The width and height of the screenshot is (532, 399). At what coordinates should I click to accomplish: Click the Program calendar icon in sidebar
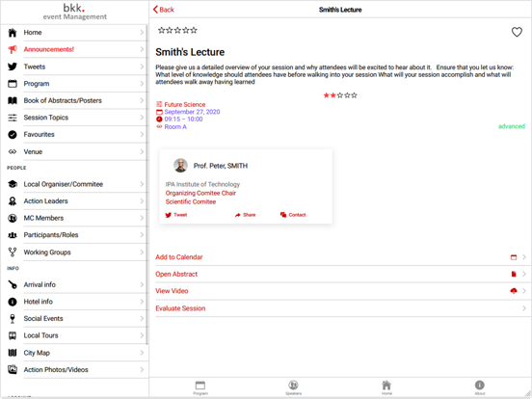[13, 84]
